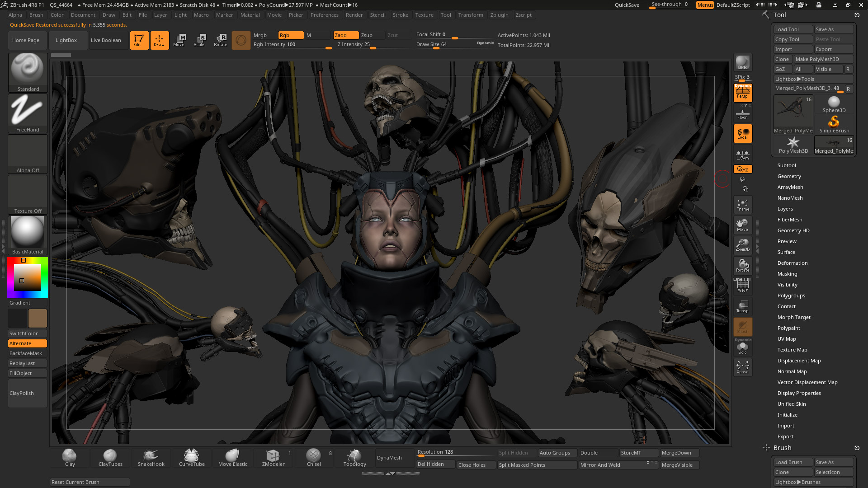868x488 pixels.
Task: Select the PolyMesh3D star tool
Action: pos(793,145)
